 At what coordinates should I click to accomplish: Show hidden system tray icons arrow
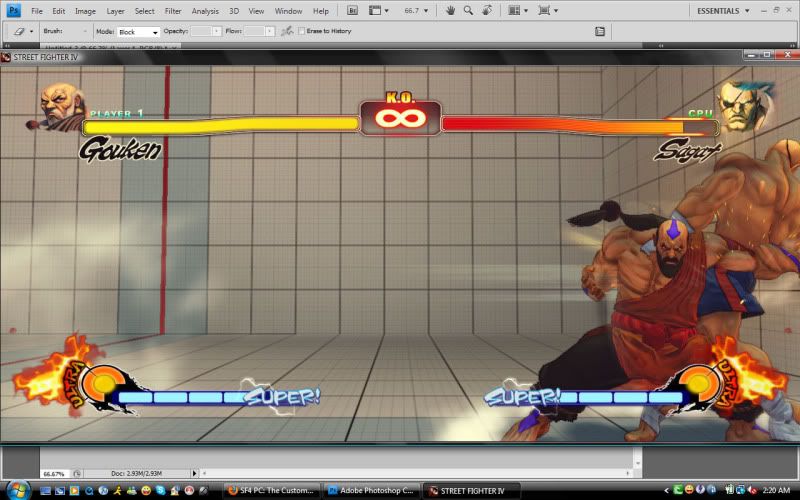click(666, 491)
